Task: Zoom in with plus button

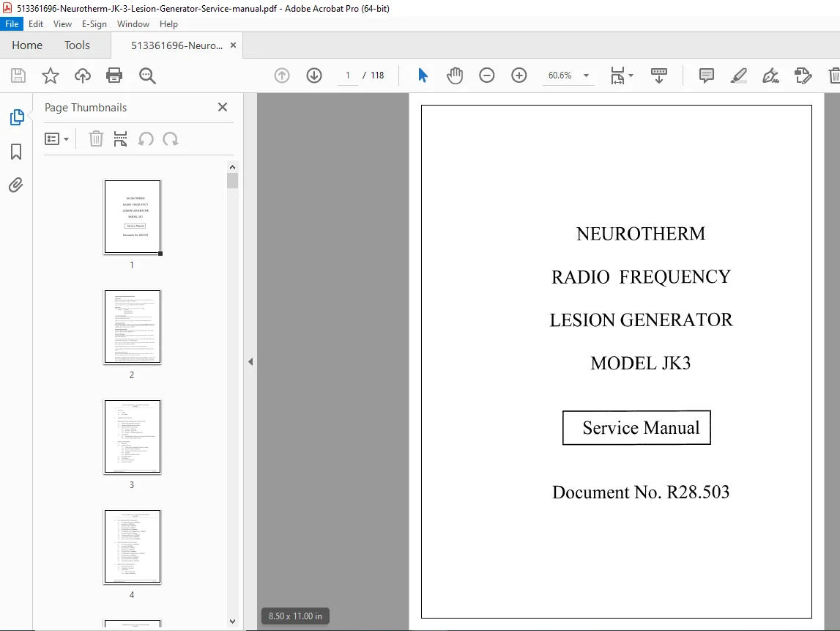Action: click(519, 75)
